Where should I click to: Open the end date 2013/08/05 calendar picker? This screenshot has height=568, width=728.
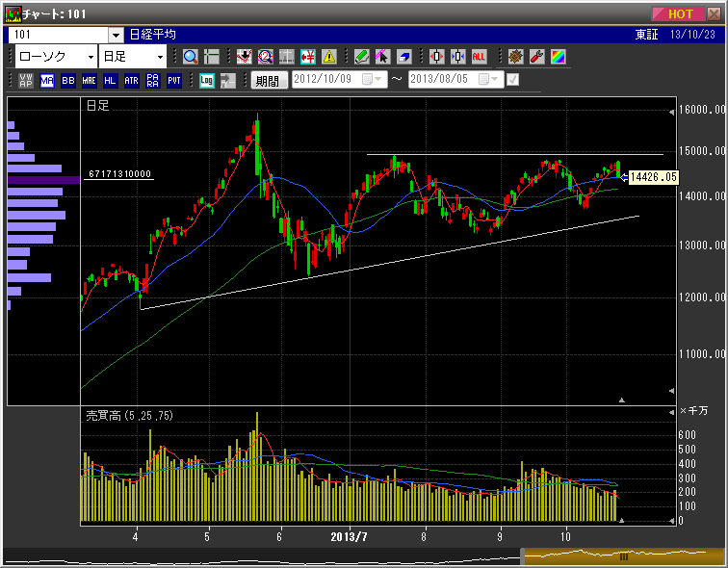pyautogui.click(x=492, y=81)
